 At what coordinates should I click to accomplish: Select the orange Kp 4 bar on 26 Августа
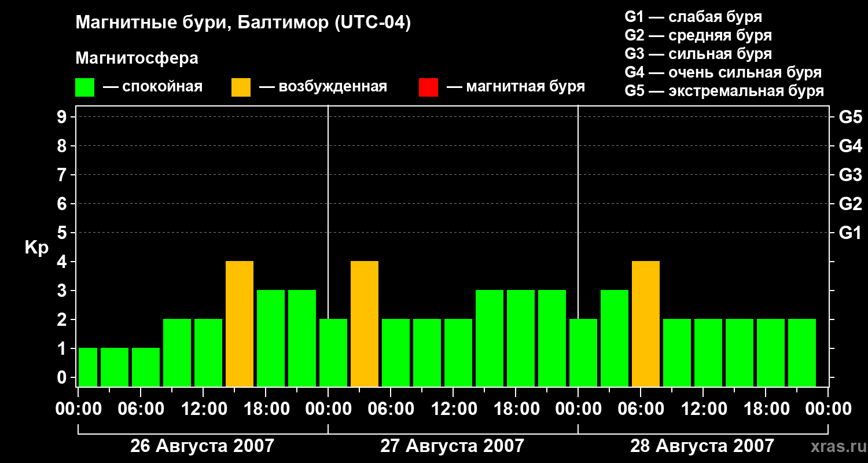pos(240,324)
